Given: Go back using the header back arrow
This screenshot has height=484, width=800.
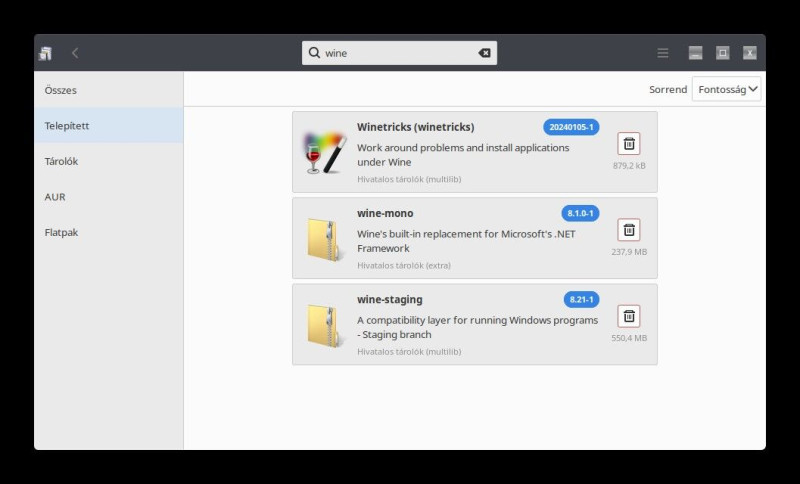Looking at the screenshot, I should point(75,53).
